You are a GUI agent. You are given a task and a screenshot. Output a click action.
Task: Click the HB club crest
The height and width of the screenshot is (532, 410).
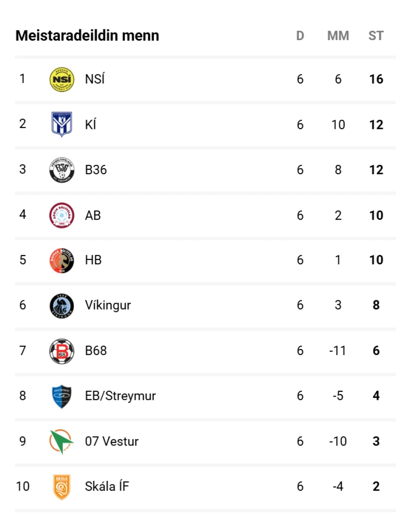point(61,260)
